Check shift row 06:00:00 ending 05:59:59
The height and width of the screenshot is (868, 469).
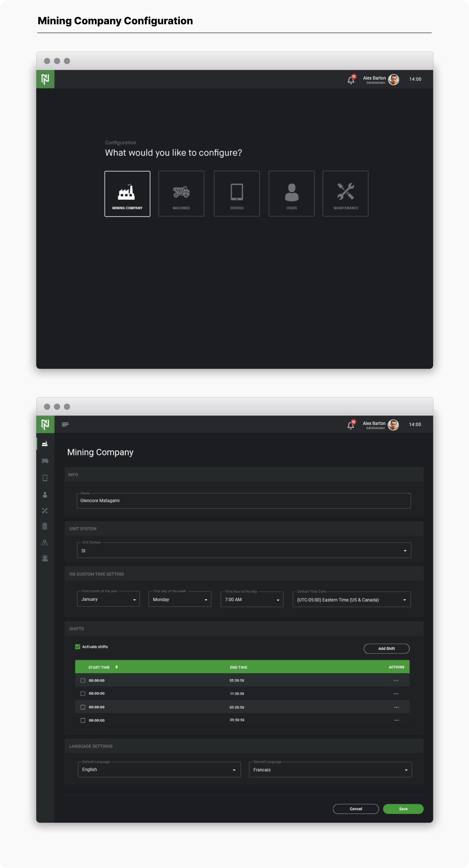coord(83,720)
